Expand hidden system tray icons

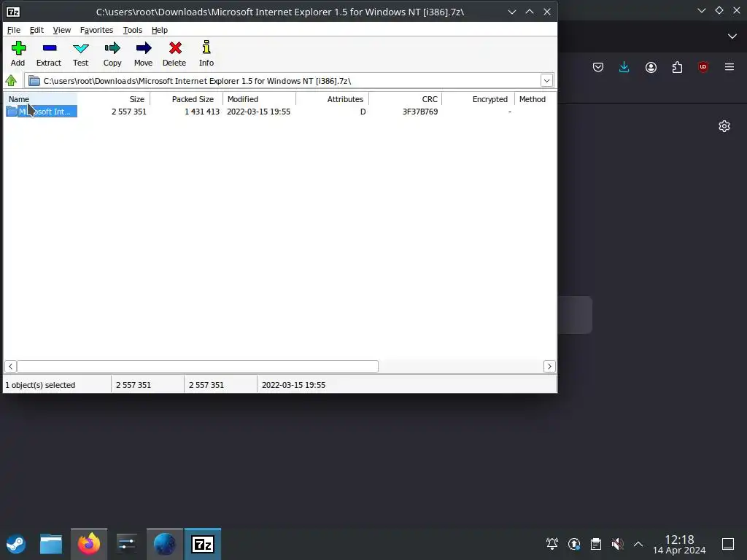click(x=638, y=544)
